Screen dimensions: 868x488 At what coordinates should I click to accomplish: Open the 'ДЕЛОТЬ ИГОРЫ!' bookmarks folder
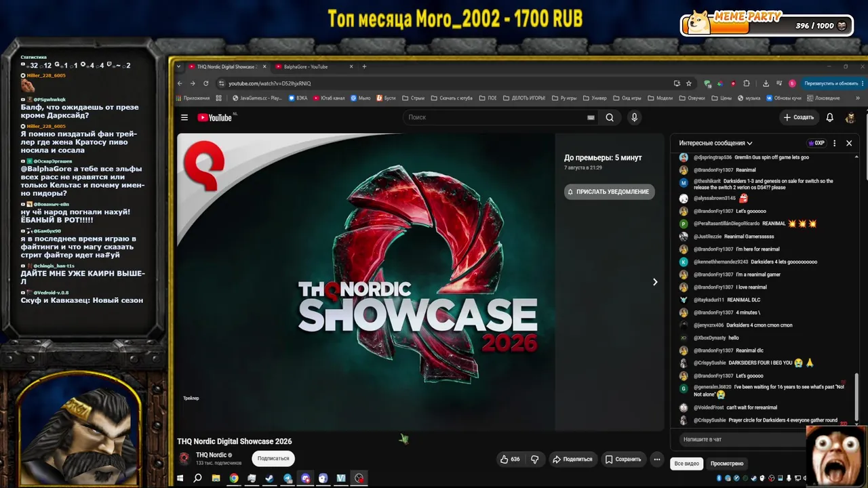tap(524, 98)
